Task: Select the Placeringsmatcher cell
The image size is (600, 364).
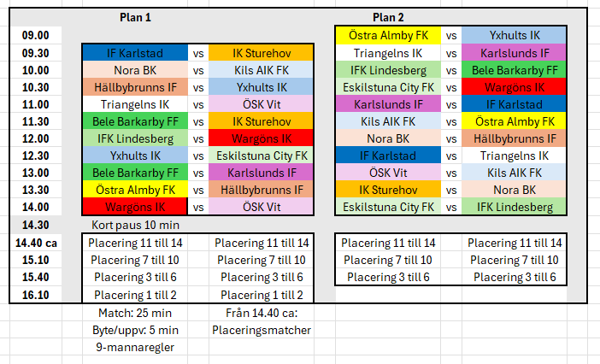Action: coord(262,330)
